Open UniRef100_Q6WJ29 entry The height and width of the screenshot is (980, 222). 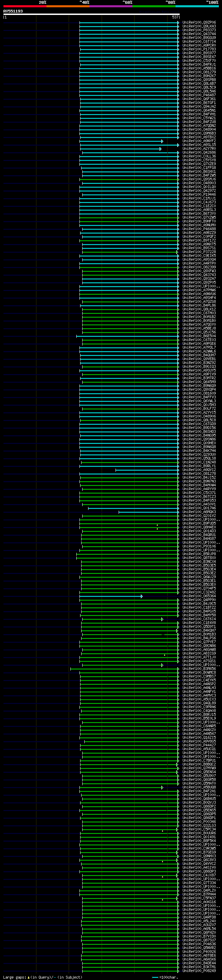pos(199,577)
